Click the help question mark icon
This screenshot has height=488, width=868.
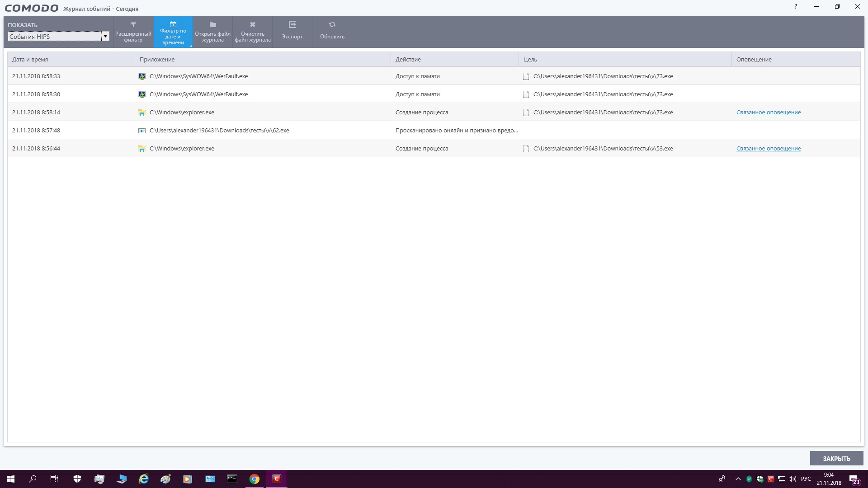point(796,6)
